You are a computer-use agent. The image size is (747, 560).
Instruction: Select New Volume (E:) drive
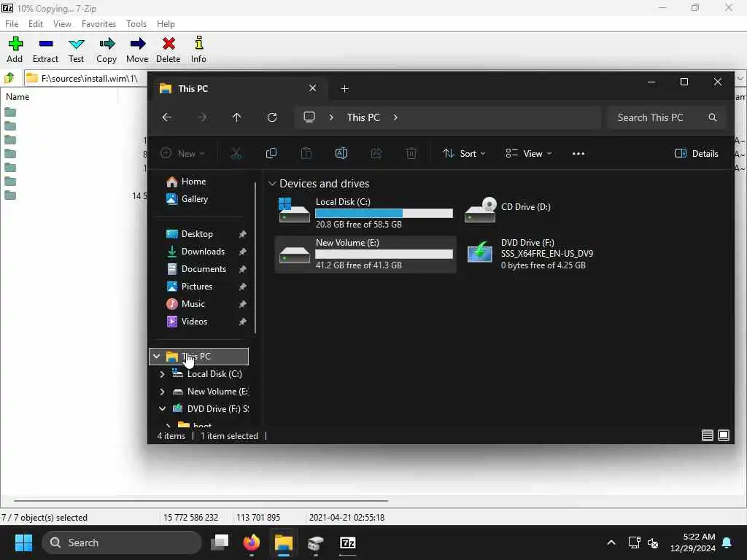click(366, 254)
